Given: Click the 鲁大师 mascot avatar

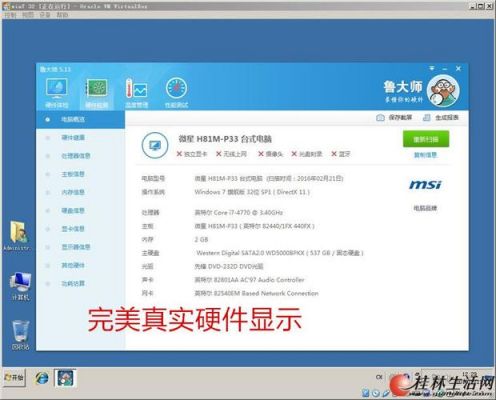Looking at the screenshot, I should coord(444,91).
